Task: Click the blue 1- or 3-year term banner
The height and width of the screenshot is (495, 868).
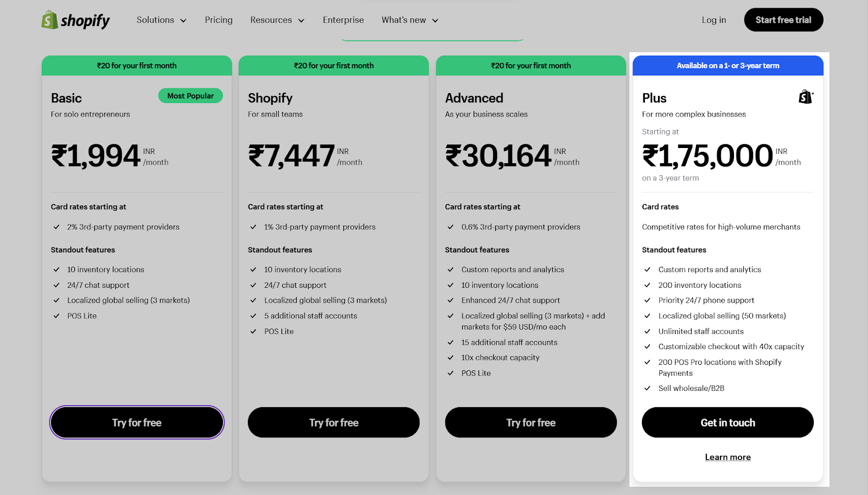Action: click(x=727, y=66)
